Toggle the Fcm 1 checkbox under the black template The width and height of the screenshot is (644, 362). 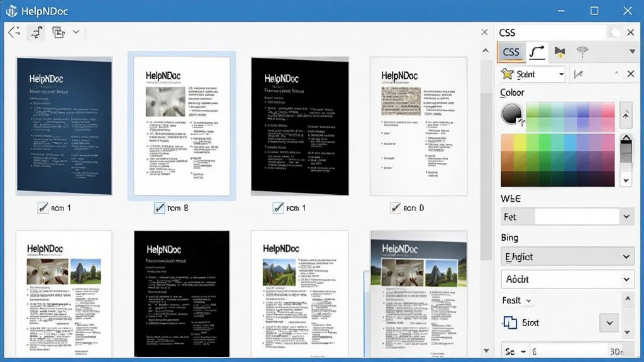278,208
